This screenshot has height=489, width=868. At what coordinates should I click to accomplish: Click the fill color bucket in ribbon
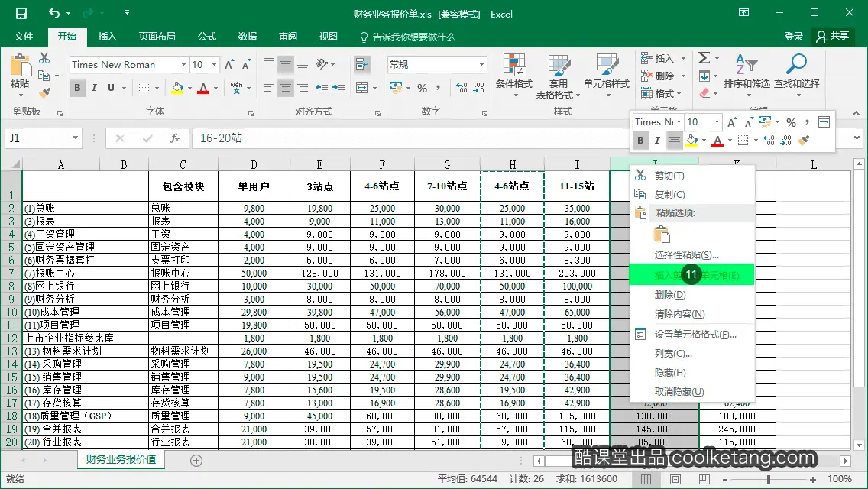(x=177, y=88)
